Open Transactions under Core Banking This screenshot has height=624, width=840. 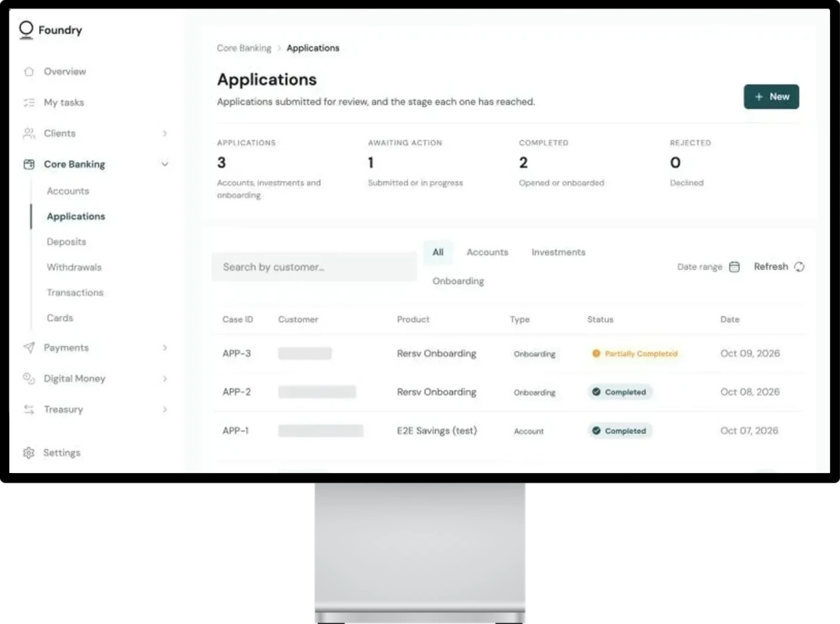click(x=75, y=292)
